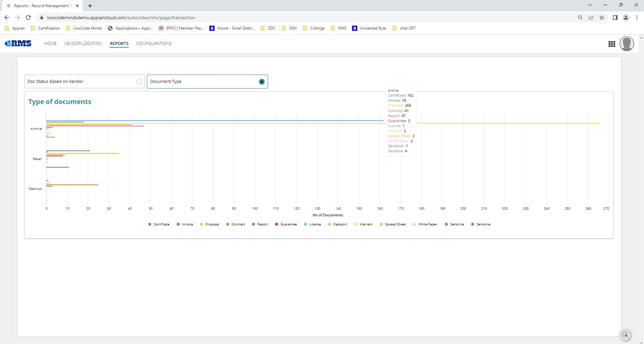This screenshot has height=344, width=644.
Task: Open the browser zoom magnifier icon
Action: [x=580, y=17]
